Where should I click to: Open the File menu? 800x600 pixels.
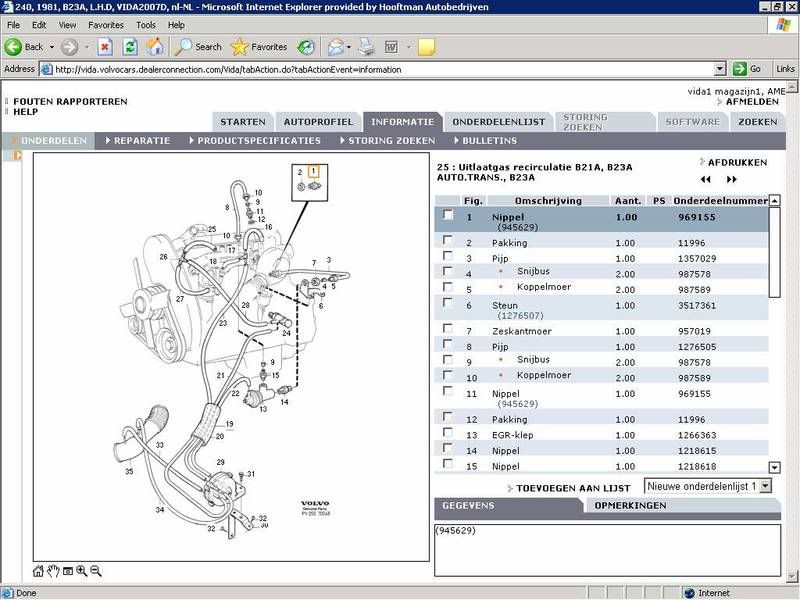(13, 25)
